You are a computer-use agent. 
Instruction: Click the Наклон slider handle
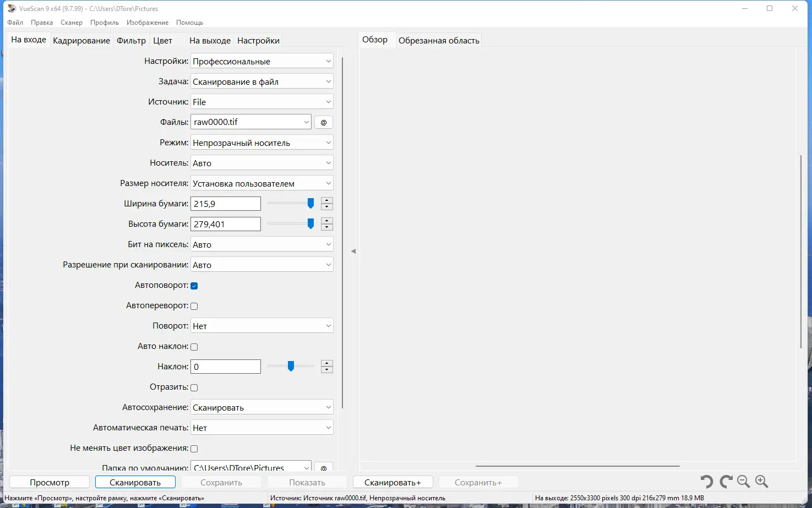click(291, 367)
